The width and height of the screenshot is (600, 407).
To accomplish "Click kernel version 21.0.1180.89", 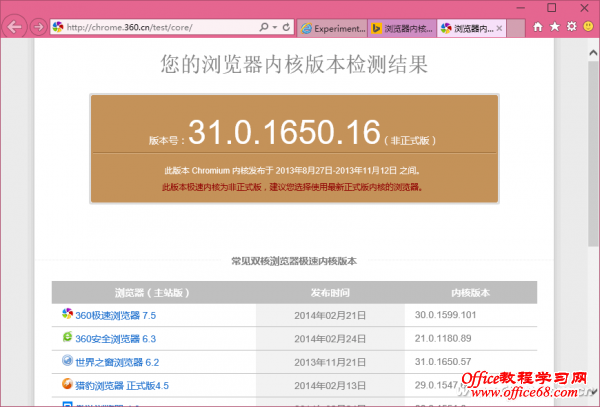I will pyautogui.click(x=443, y=338).
